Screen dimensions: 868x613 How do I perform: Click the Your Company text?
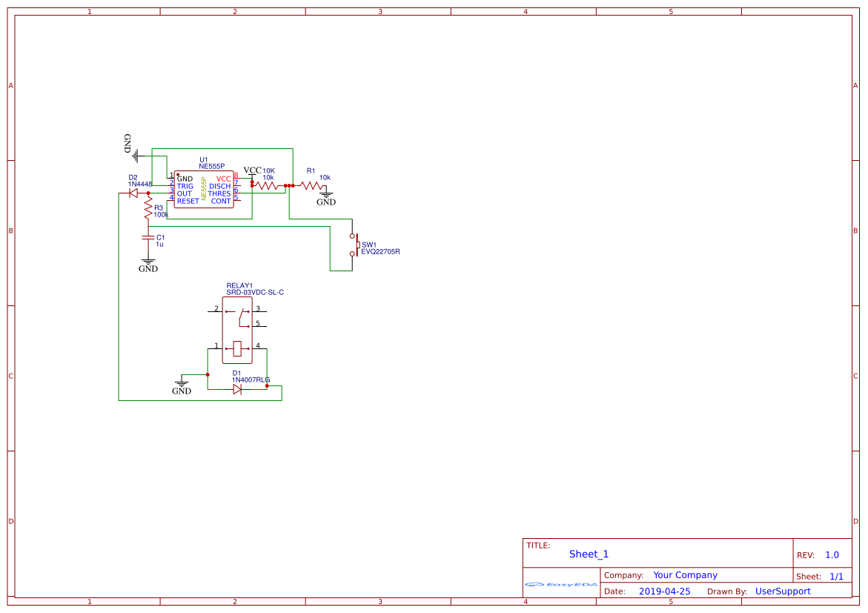685,574
